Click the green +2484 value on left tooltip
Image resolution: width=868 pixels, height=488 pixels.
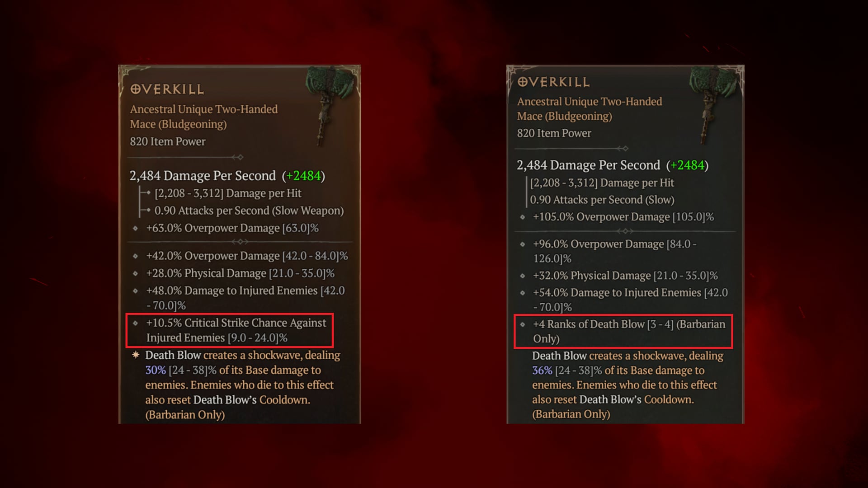coord(303,176)
